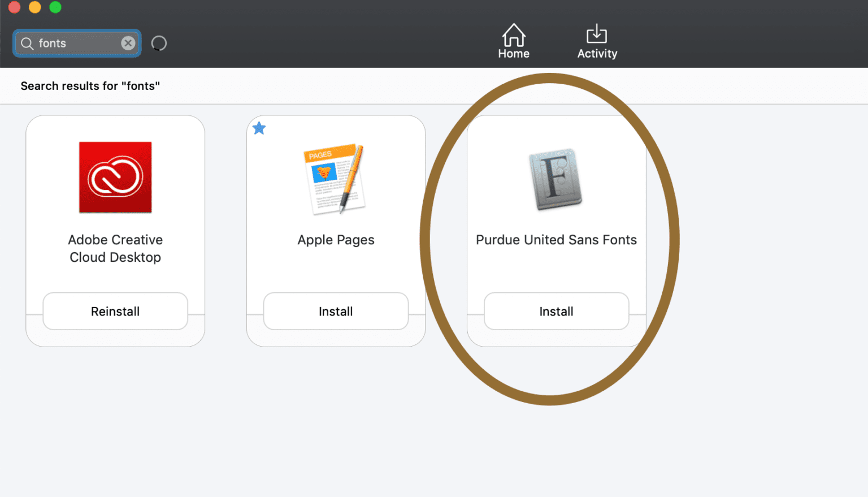Click the loading spinner next to search
The height and width of the screenshot is (497, 868).
click(159, 43)
